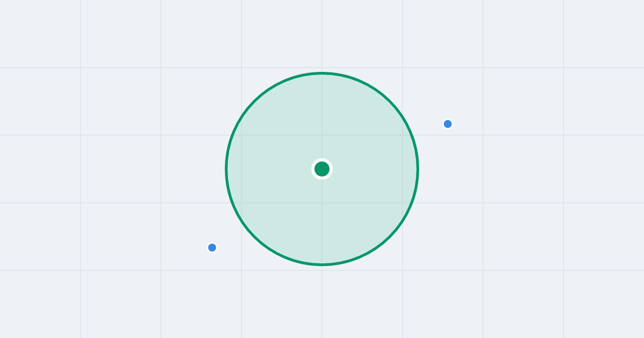Click the empty top-left corner grid cell

tap(40, 34)
